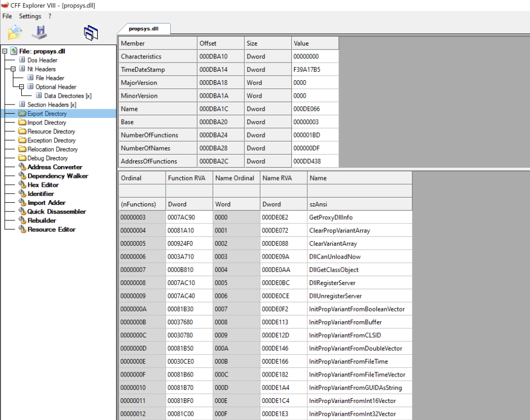Select the DllGetClassObject export name
This screenshot has height=420, width=530.
pos(334,270)
